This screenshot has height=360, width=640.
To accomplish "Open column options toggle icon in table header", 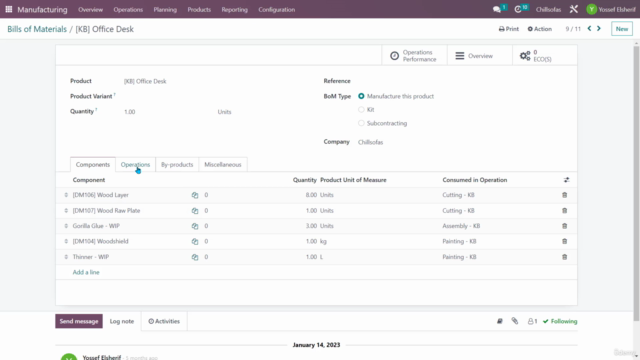I will [566, 180].
